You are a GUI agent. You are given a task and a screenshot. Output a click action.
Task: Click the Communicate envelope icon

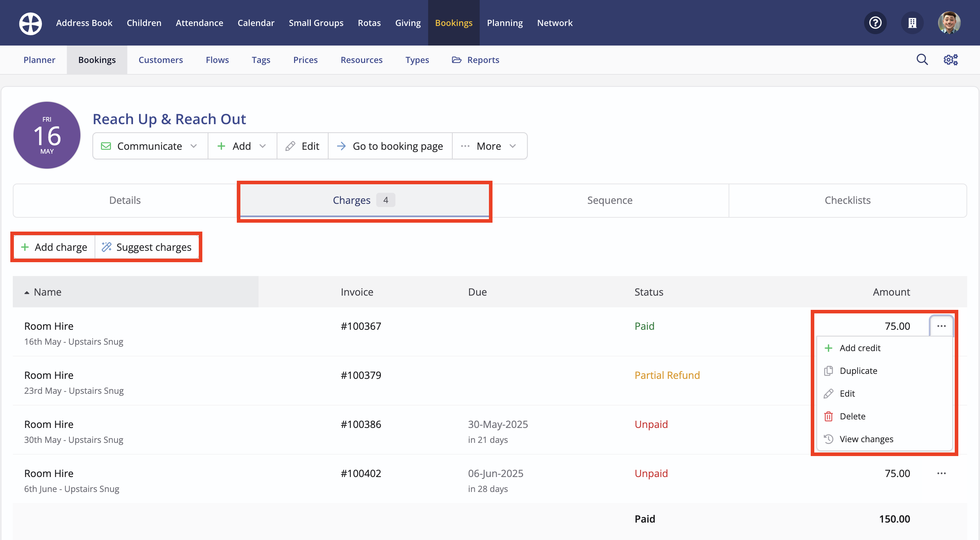click(106, 146)
